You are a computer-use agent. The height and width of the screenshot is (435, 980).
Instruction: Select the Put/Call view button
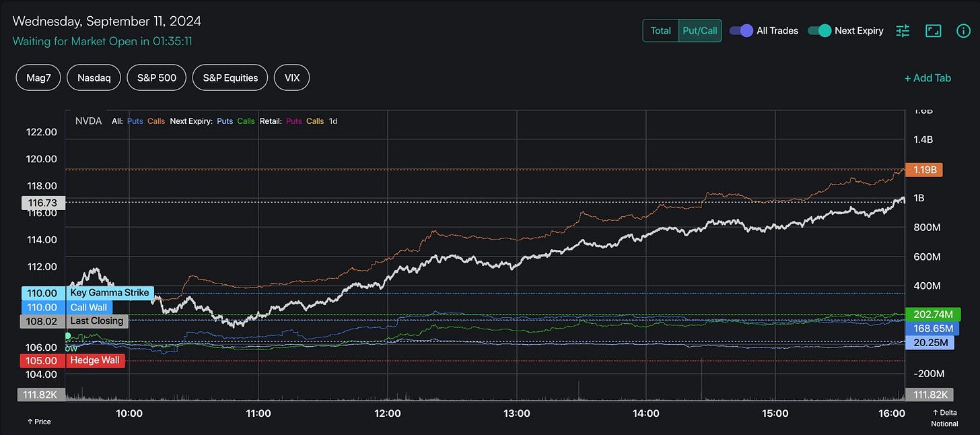[x=700, y=30]
